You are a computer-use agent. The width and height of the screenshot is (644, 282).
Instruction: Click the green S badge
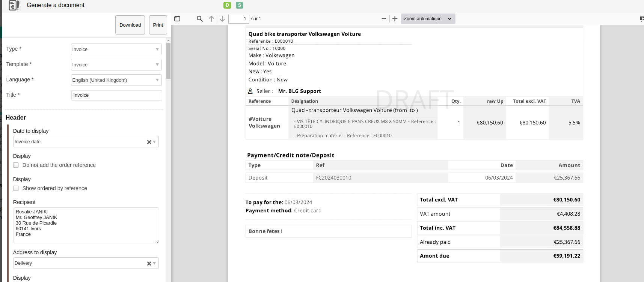tap(240, 5)
